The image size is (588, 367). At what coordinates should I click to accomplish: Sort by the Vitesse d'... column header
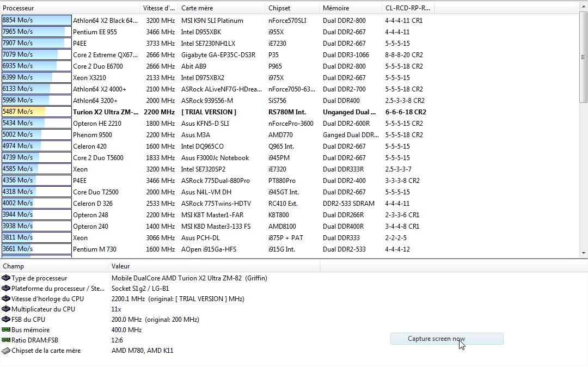[x=160, y=8]
